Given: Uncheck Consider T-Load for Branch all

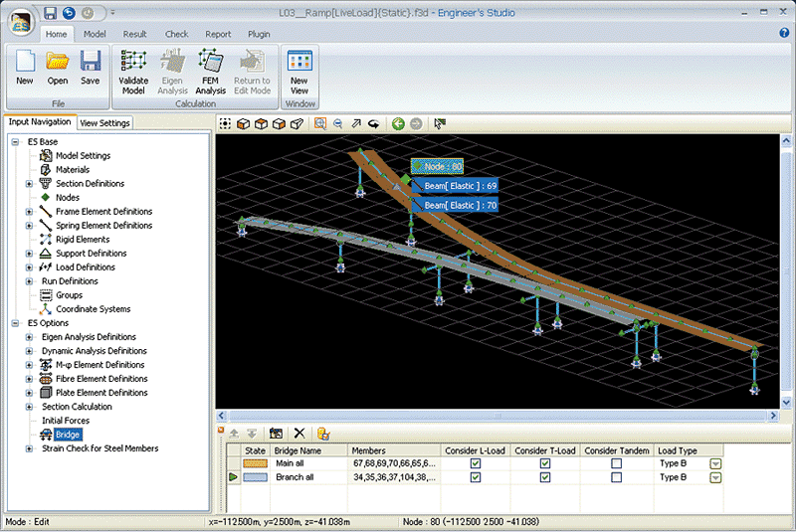Looking at the screenshot, I should click(545, 477).
